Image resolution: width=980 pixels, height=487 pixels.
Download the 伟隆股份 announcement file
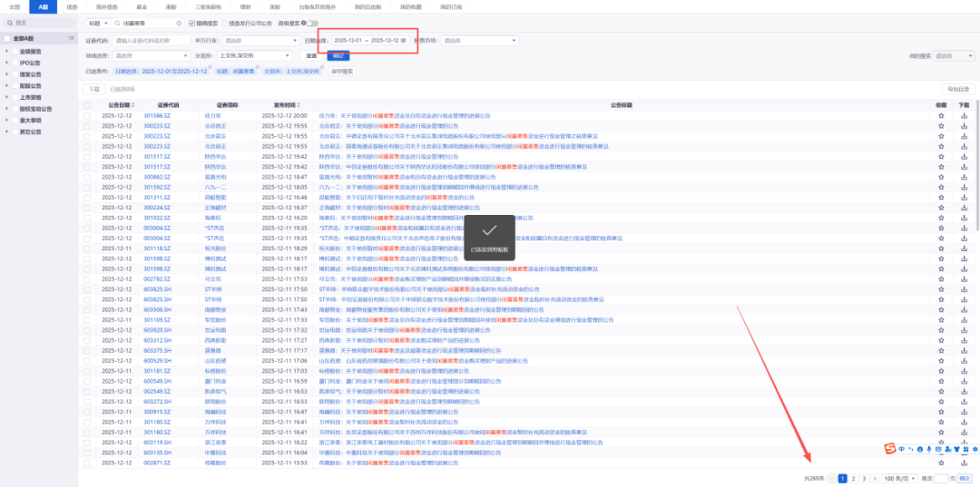tap(963, 463)
